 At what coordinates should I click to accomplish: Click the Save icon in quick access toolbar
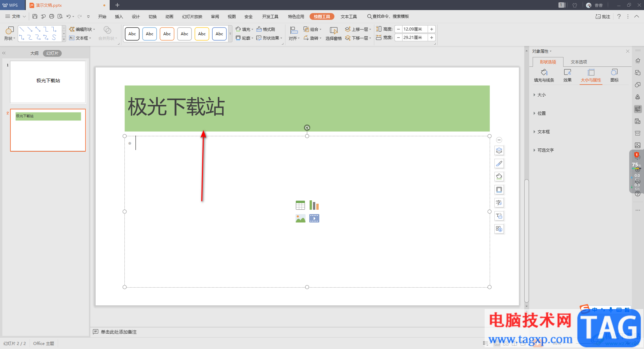[x=35, y=16]
